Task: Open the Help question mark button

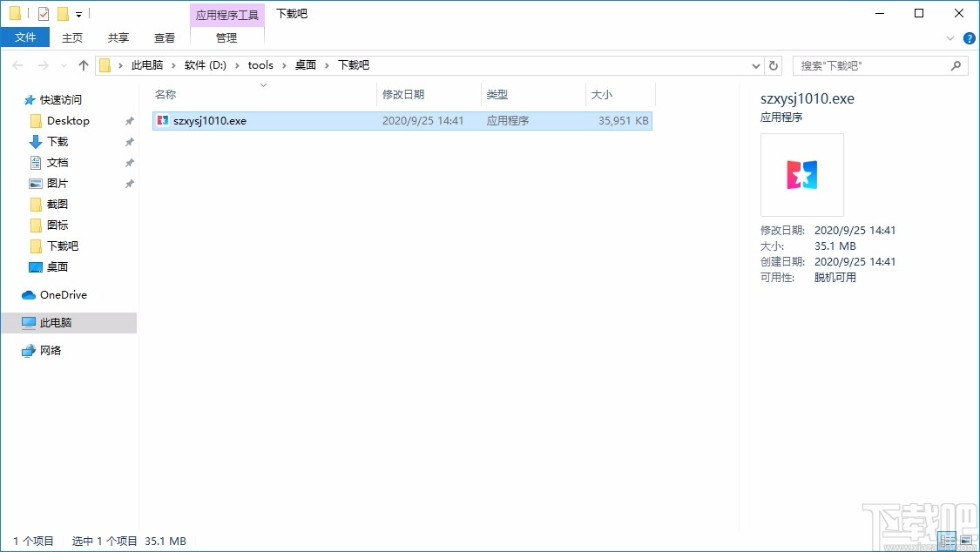Action: pyautogui.click(x=969, y=37)
